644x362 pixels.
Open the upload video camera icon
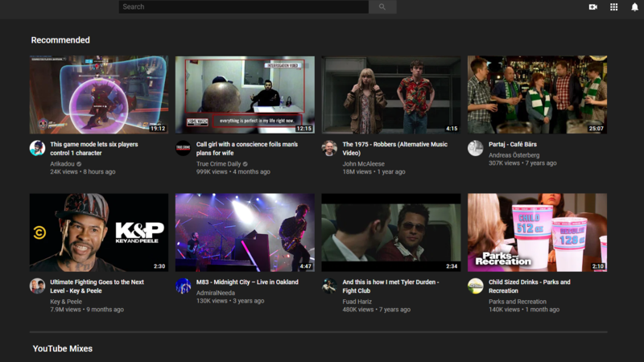coord(592,7)
